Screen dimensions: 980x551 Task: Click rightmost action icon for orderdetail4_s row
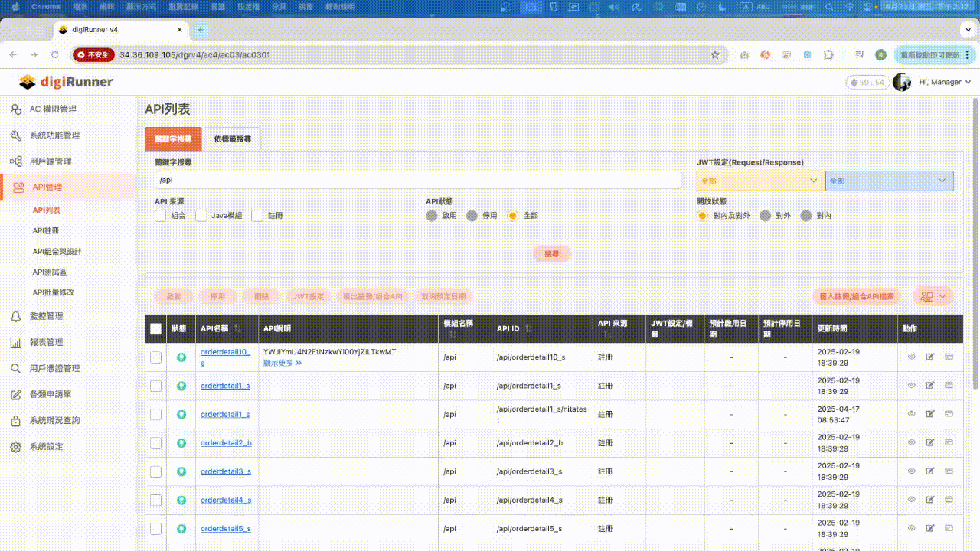(x=949, y=499)
